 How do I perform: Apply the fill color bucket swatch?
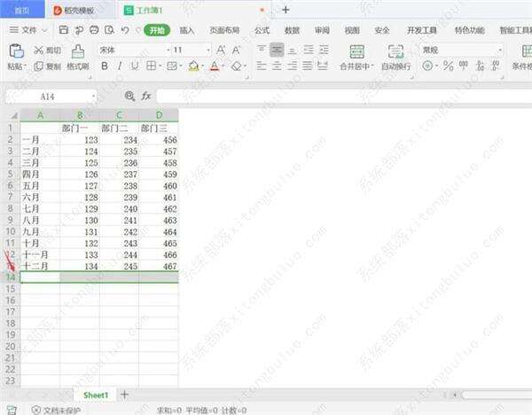click(193, 66)
